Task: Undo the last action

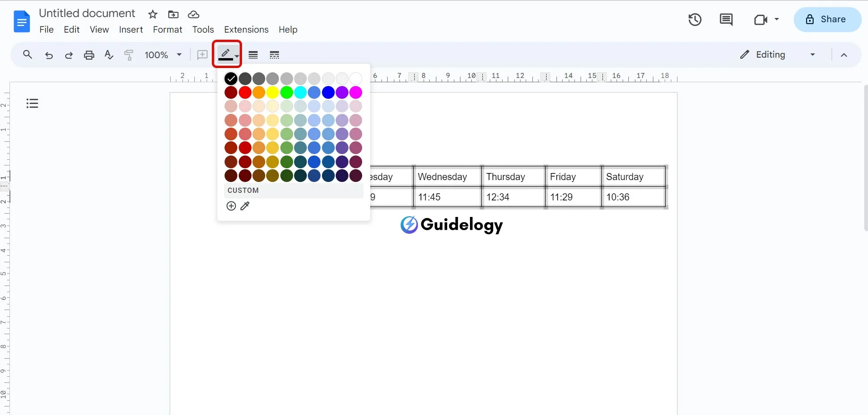Action: (49, 55)
